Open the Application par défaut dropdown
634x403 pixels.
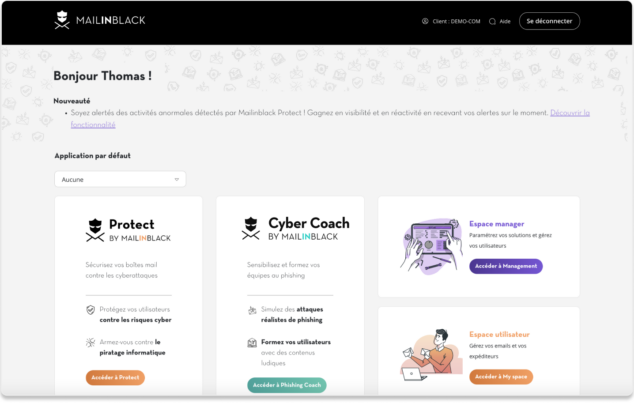[x=120, y=179]
